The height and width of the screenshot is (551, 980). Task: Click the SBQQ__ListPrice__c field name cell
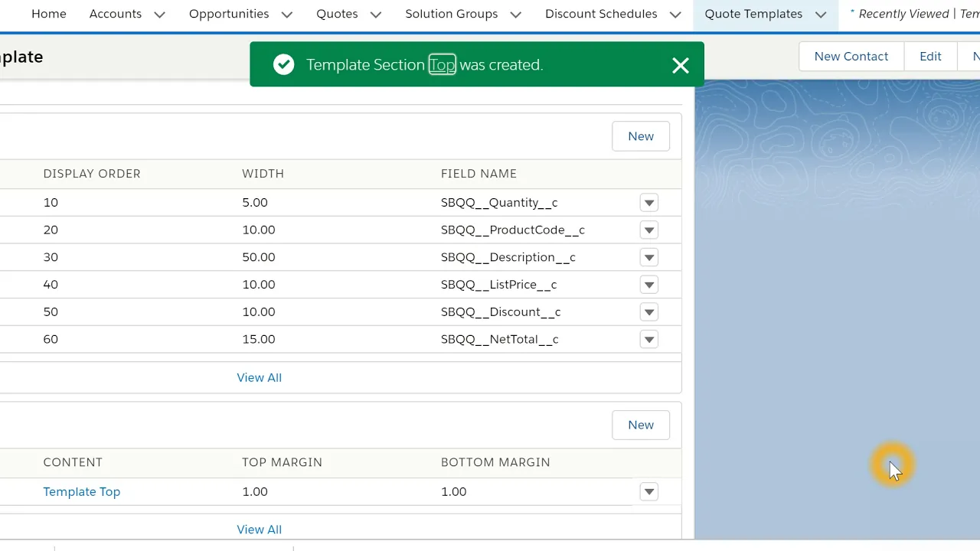tap(499, 285)
